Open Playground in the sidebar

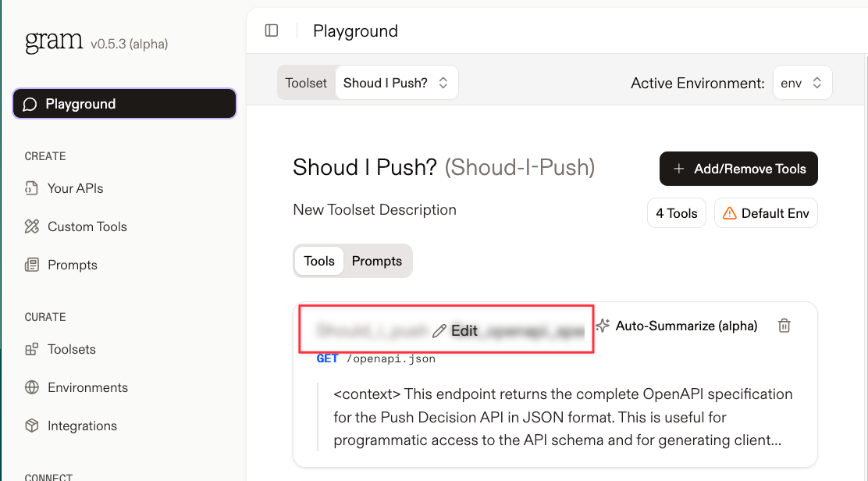125,104
